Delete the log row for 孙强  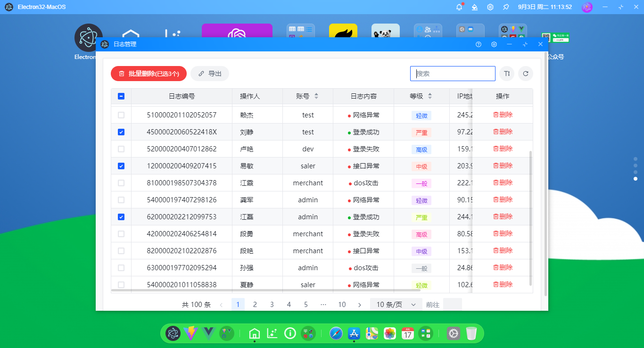tap(503, 268)
